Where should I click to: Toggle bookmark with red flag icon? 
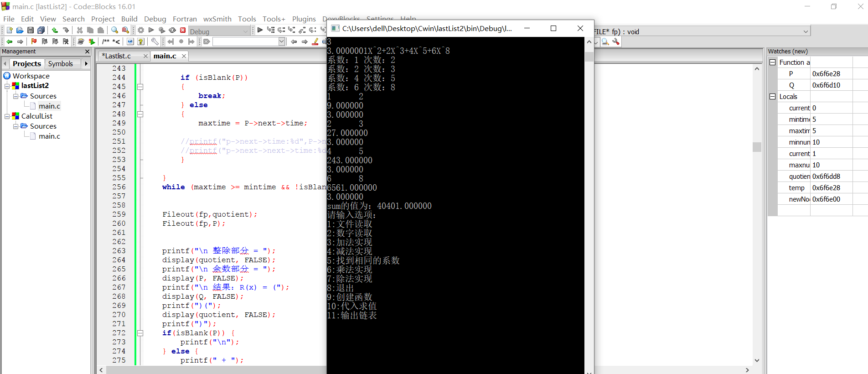click(x=34, y=42)
